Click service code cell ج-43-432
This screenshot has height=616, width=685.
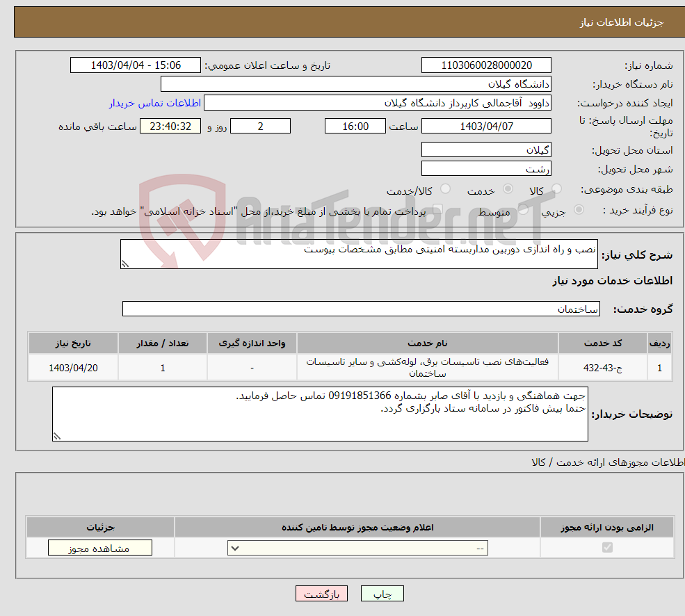tap(602, 367)
